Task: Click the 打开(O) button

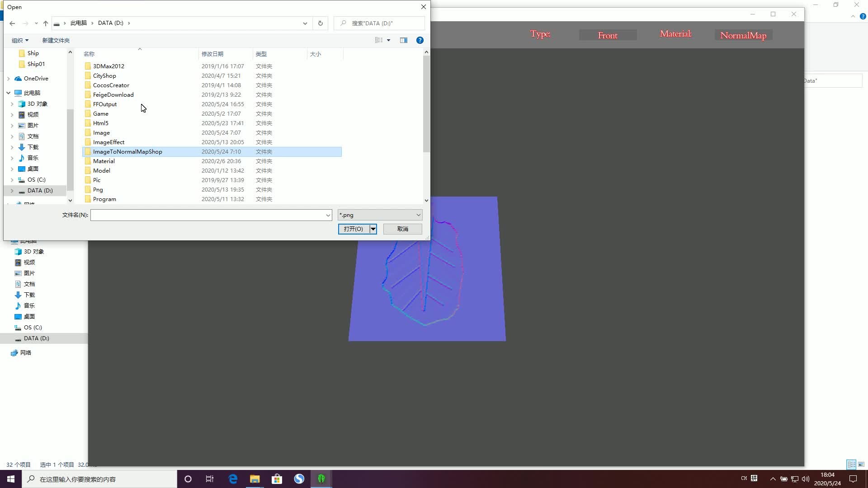Action: point(353,229)
